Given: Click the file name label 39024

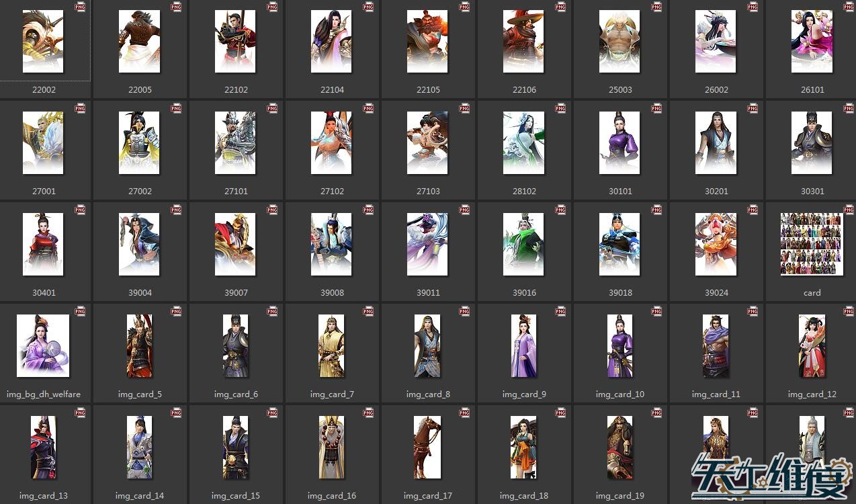Looking at the screenshot, I should click(x=716, y=293).
